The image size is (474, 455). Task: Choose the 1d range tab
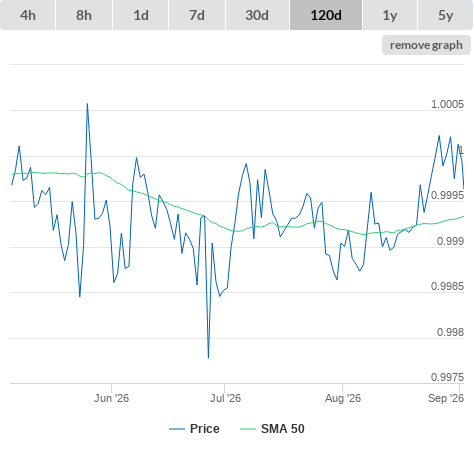point(141,15)
